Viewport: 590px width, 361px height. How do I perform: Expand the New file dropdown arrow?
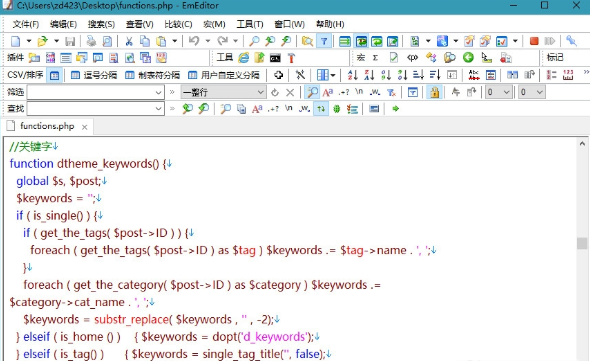(x=29, y=41)
